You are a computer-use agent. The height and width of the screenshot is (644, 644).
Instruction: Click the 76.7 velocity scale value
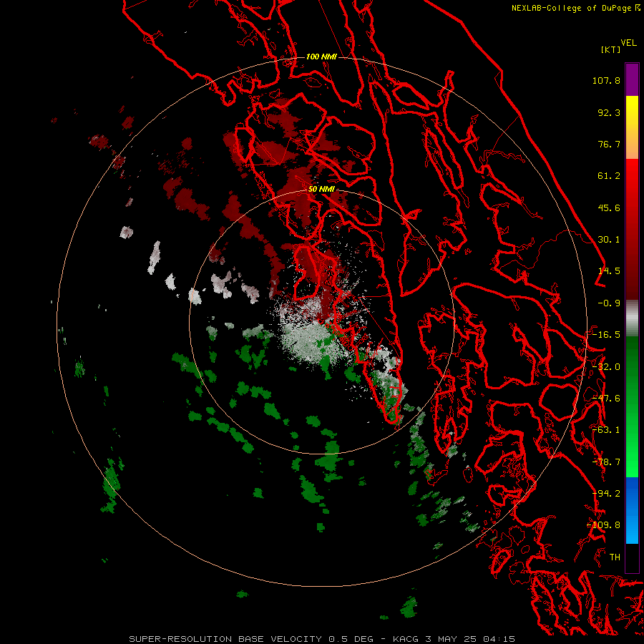[609, 144]
